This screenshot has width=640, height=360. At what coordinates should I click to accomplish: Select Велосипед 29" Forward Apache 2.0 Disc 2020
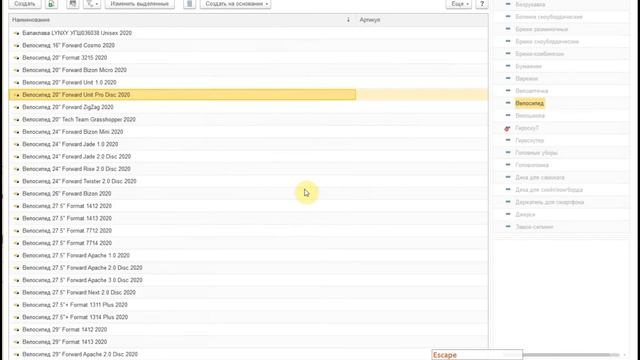pyautogui.click(x=248, y=354)
